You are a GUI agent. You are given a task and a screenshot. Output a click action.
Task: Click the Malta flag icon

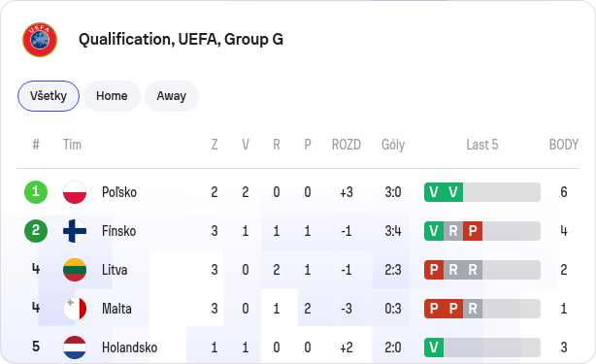[75, 309]
